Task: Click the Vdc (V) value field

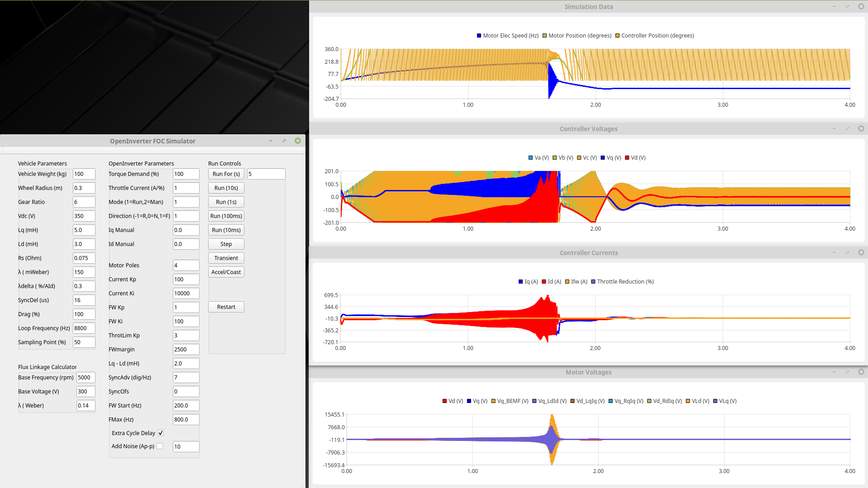Action: tap(84, 216)
